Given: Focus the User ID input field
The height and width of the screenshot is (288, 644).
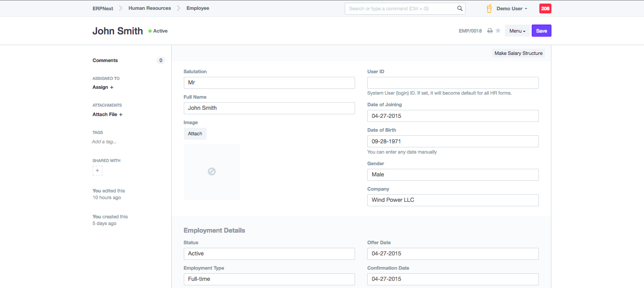Looking at the screenshot, I should coord(453,83).
